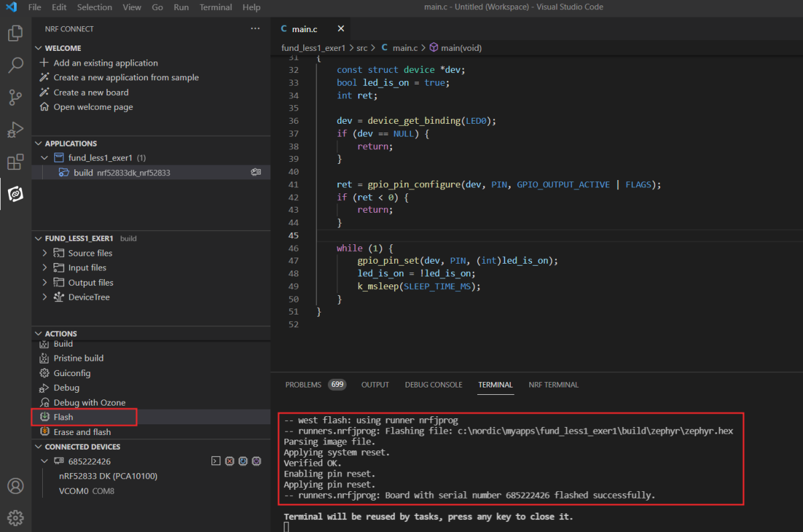
Task: Select the main.c editor tab
Action: tap(304, 29)
